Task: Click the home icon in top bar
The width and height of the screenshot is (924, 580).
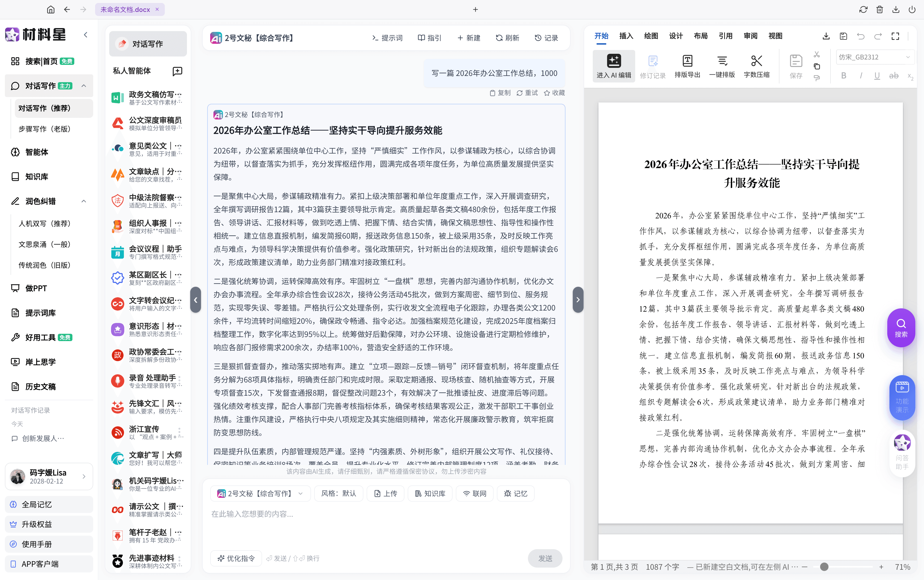Action: [51, 9]
